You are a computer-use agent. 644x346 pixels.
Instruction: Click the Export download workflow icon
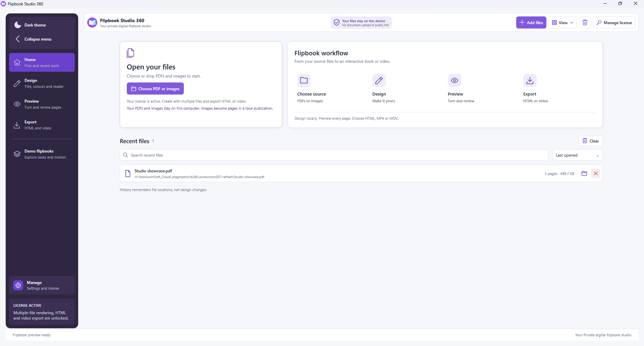(x=530, y=80)
